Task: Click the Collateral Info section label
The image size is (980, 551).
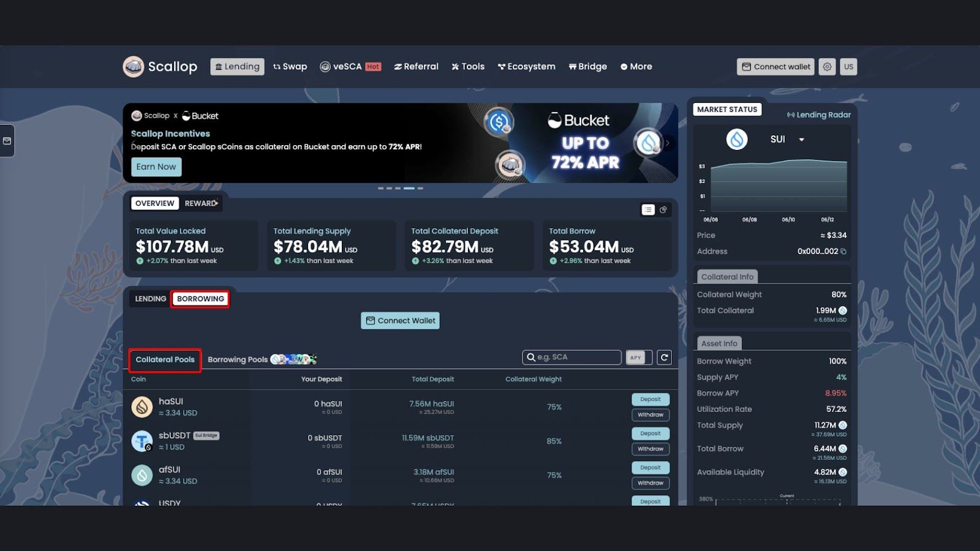Action: pyautogui.click(x=727, y=277)
